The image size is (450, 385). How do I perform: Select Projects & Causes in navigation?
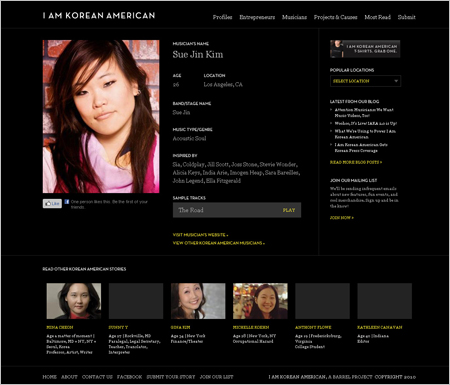tap(335, 17)
